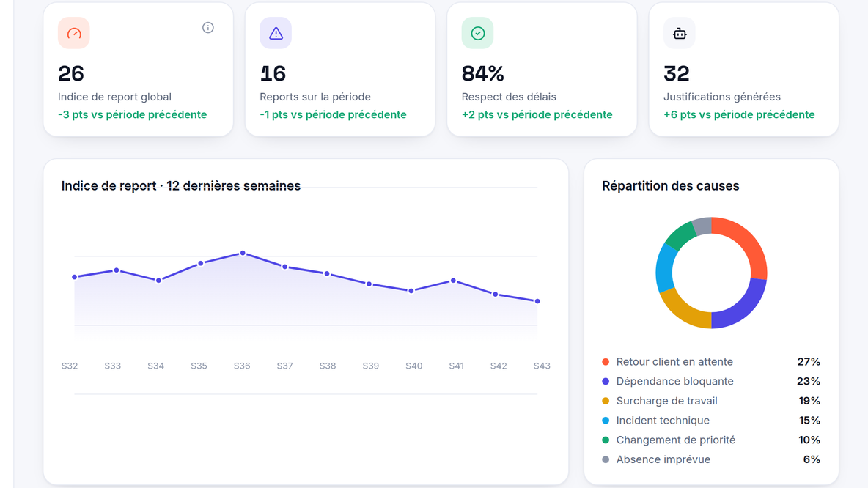Click the gray legend dot for Absence imprévue

(606, 459)
